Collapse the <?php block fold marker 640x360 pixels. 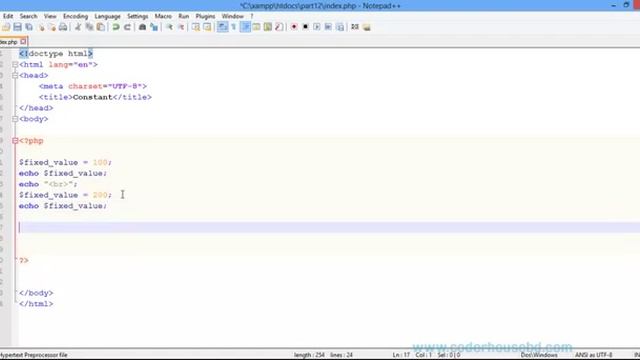tap(15, 141)
